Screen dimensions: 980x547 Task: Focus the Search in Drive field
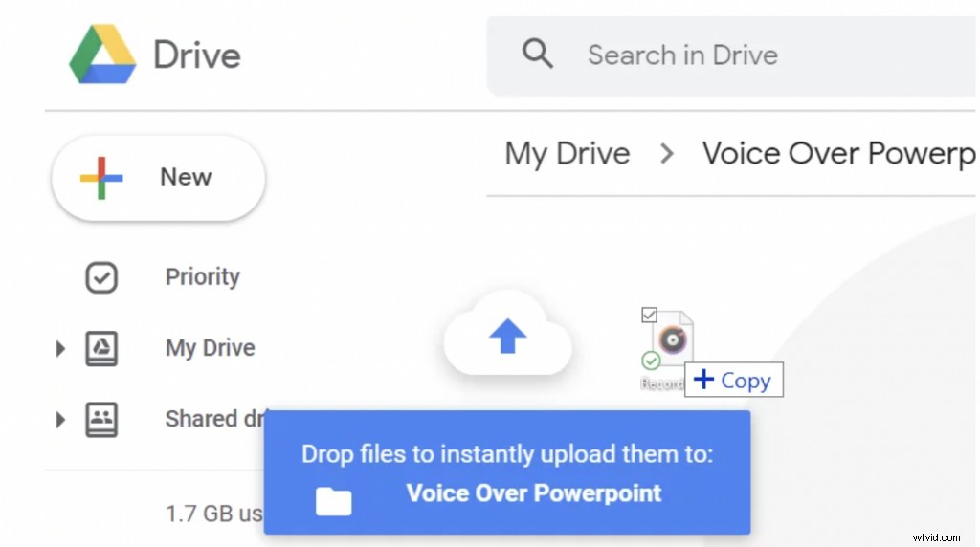(x=732, y=55)
